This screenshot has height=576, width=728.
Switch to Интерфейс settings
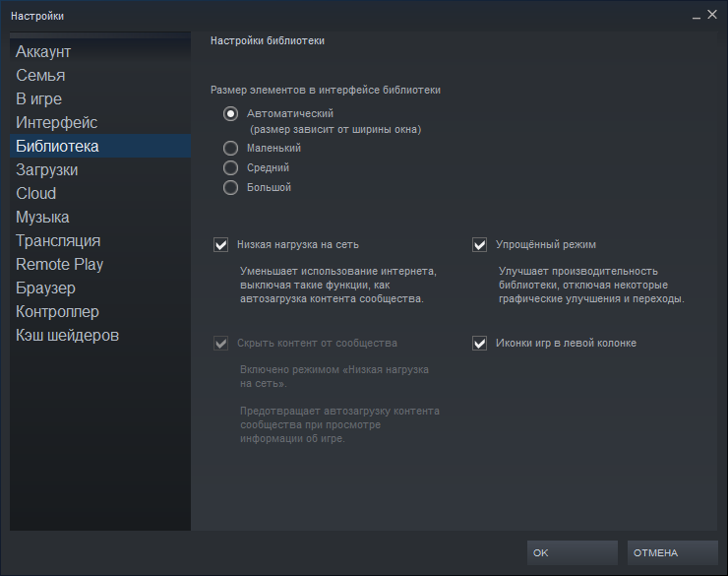99,123
